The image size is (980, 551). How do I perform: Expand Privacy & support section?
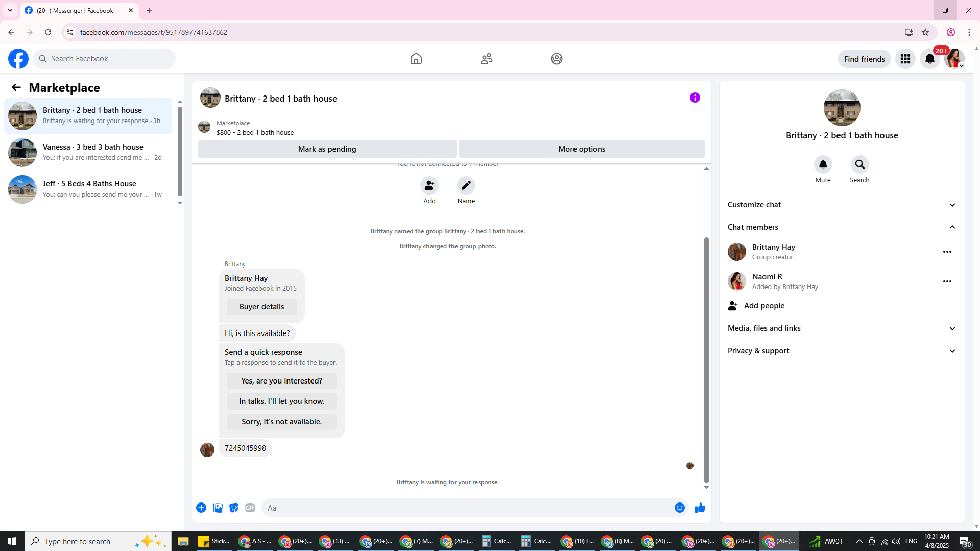click(x=842, y=351)
